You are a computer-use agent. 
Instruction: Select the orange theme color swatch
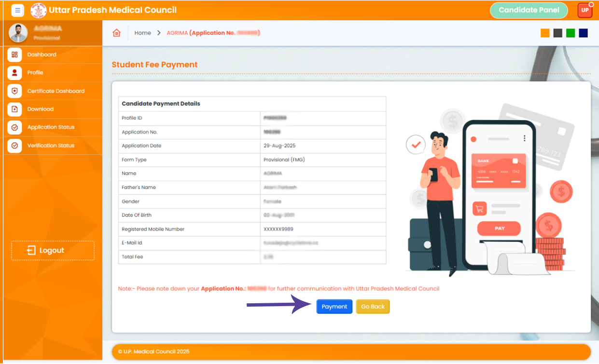coord(545,33)
